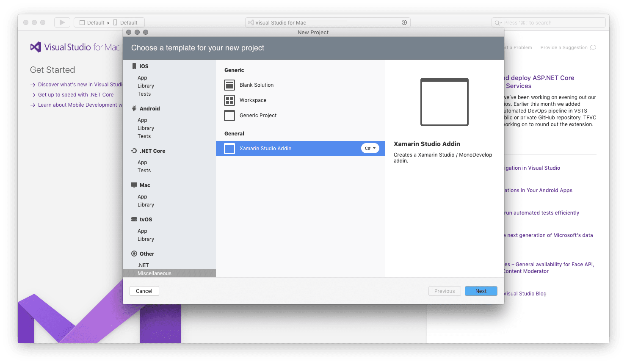Image resolution: width=627 pixels, height=364 pixels.
Task: Select App under tvOS category
Action: point(142,231)
